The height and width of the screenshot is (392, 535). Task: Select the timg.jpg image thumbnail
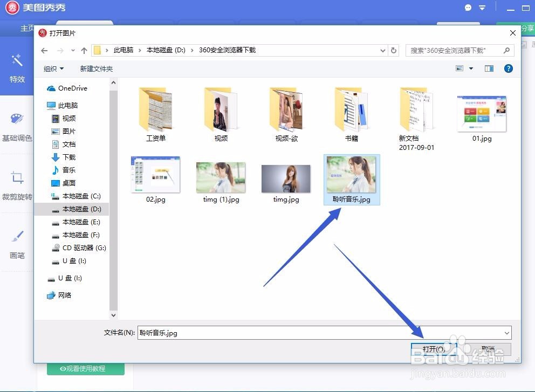point(286,180)
